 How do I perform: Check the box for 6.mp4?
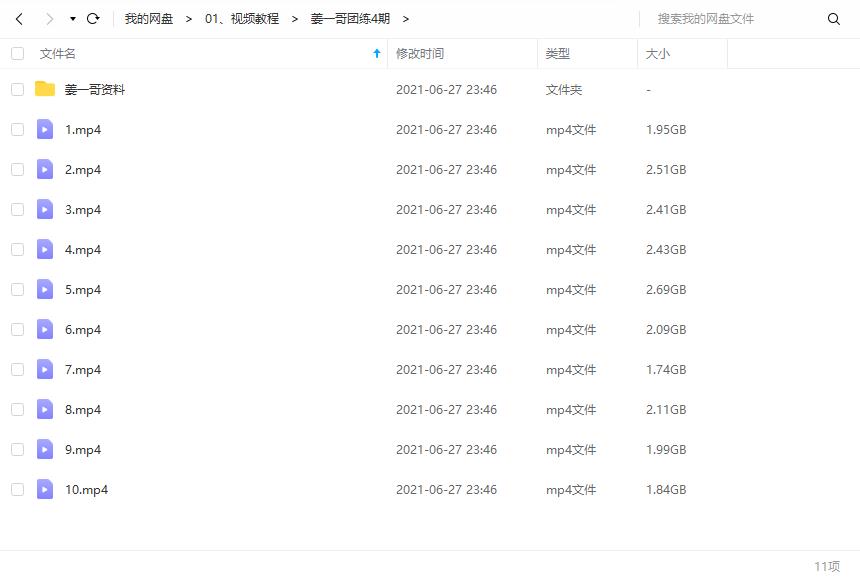coord(18,330)
